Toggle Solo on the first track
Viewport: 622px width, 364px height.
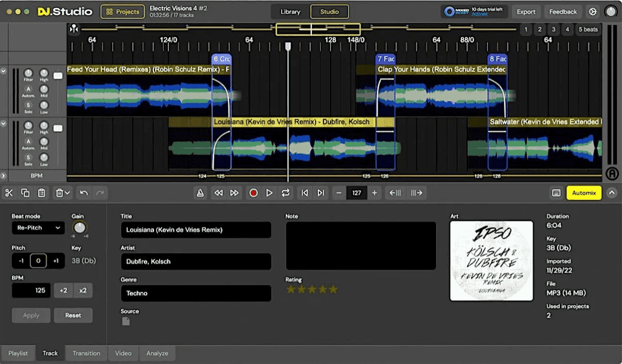28,105
